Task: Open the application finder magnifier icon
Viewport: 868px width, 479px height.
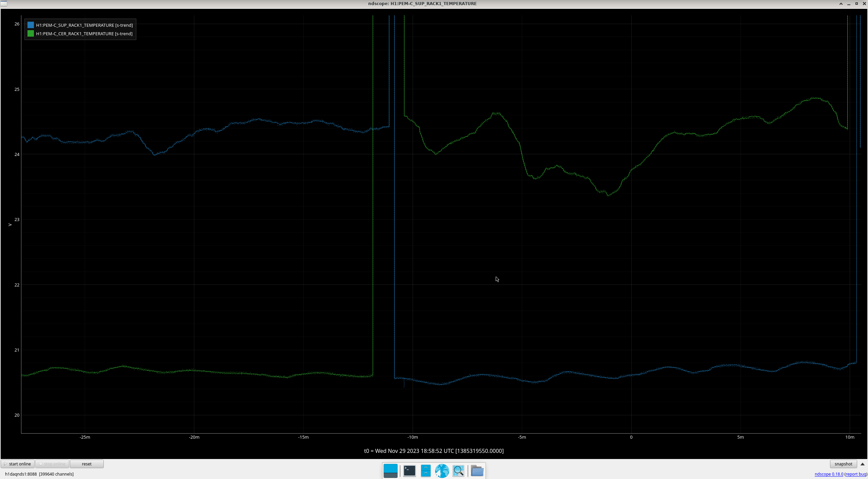Action: point(458,471)
